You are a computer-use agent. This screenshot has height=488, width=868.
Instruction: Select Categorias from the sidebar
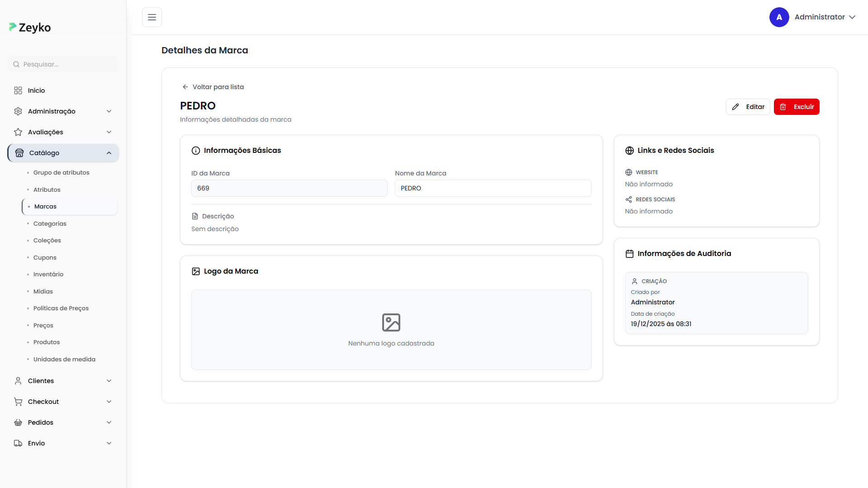click(50, 223)
